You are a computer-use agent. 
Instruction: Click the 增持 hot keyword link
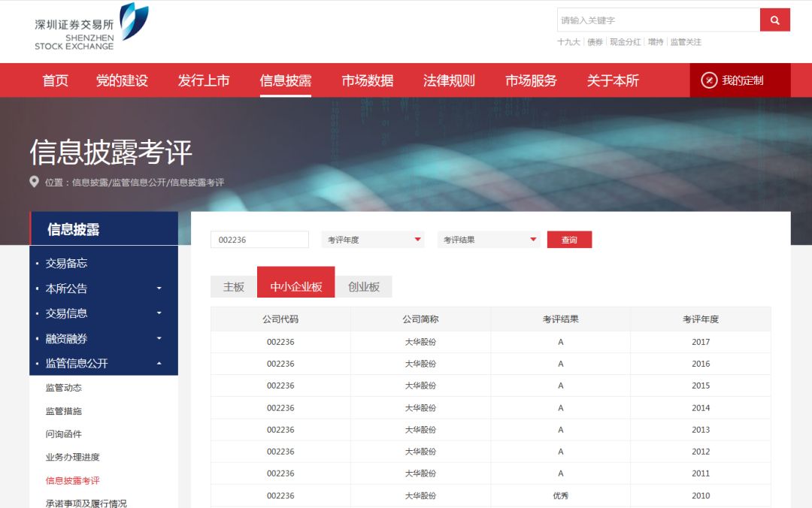tap(656, 42)
